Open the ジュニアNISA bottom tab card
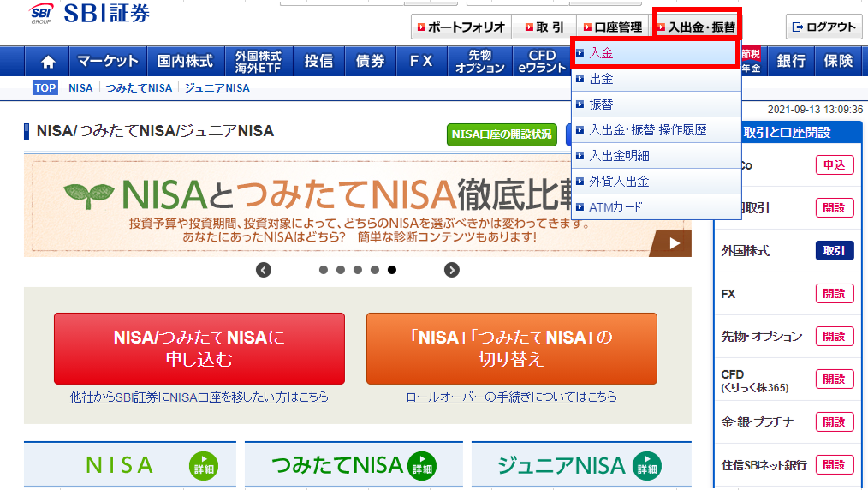868x490 pixels. pyautogui.click(x=581, y=464)
